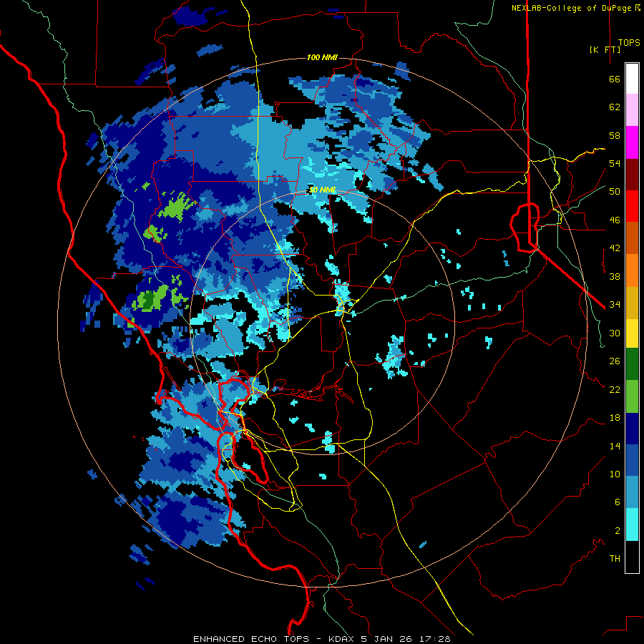644x644 pixels.
Task: Click the '30' legend value
Action: click(615, 333)
